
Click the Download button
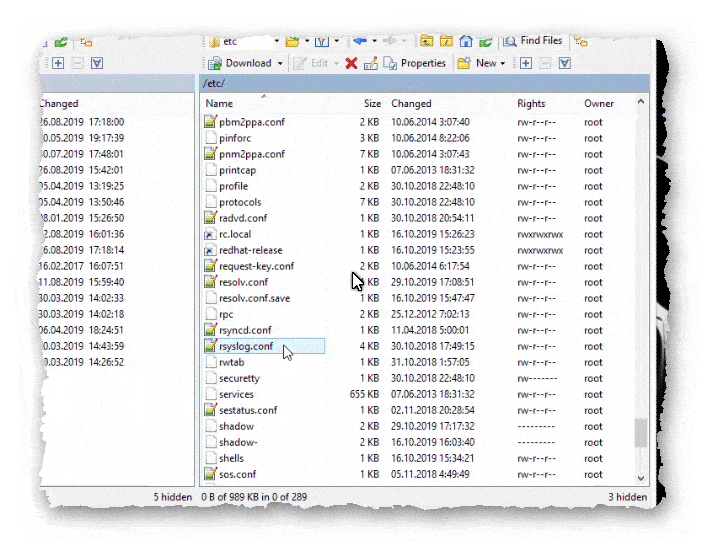coord(240,63)
